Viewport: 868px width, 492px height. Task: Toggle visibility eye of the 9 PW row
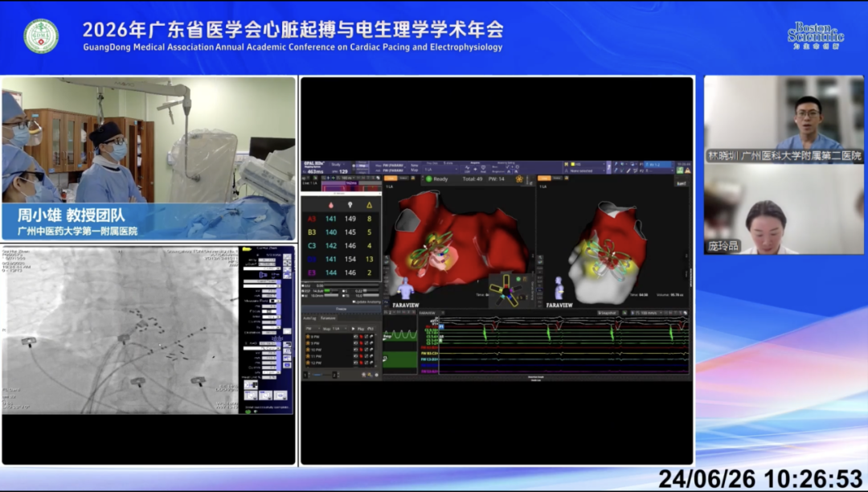(x=355, y=343)
